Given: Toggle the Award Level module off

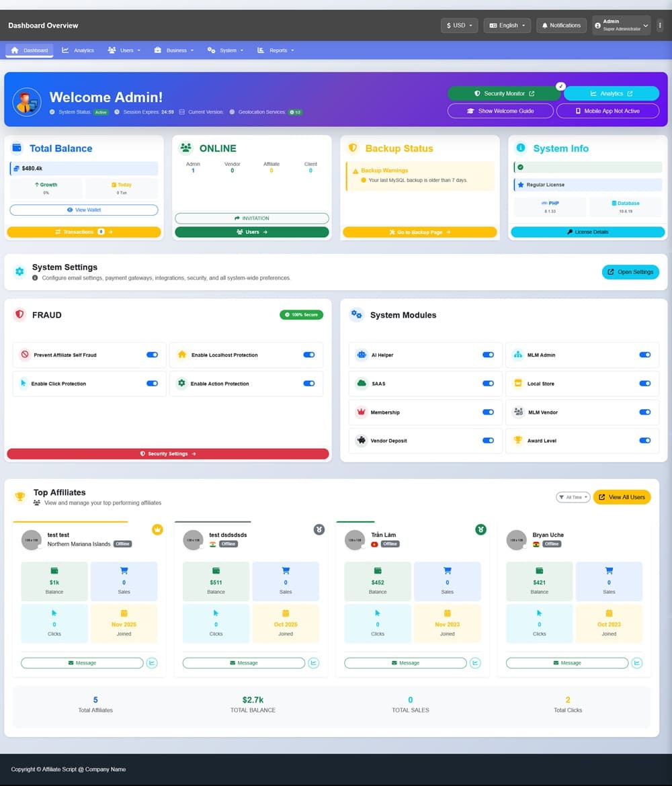Looking at the screenshot, I should [644, 441].
